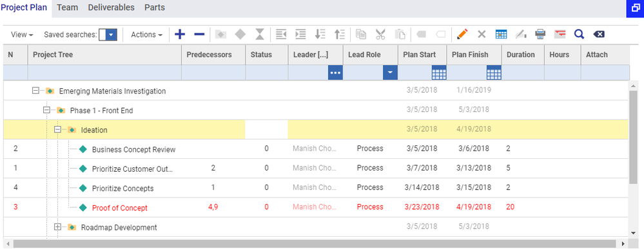Click the orange pencil edit icon
Image resolution: width=644 pixels, height=249 pixels.
click(x=462, y=35)
